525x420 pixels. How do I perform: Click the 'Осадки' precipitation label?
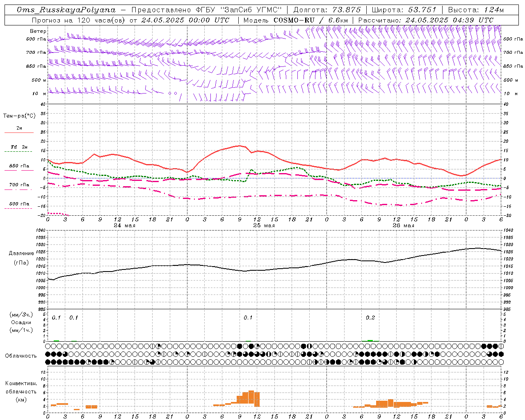tap(21, 322)
